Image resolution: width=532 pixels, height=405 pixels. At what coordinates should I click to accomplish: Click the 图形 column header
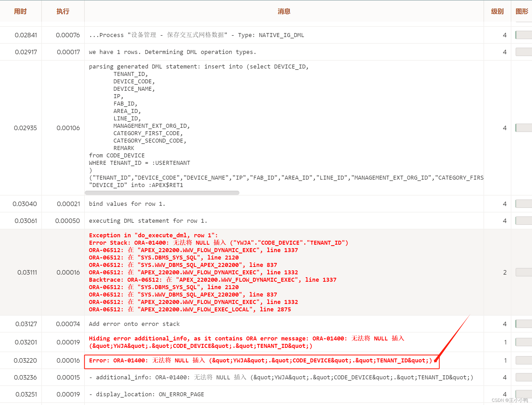(x=522, y=11)
